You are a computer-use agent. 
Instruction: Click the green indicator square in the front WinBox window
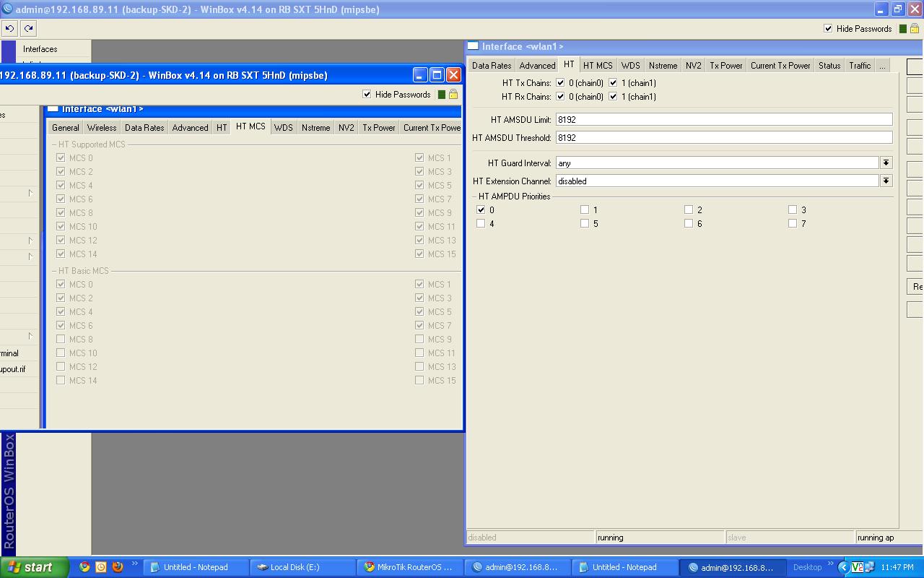pos(441,95)
